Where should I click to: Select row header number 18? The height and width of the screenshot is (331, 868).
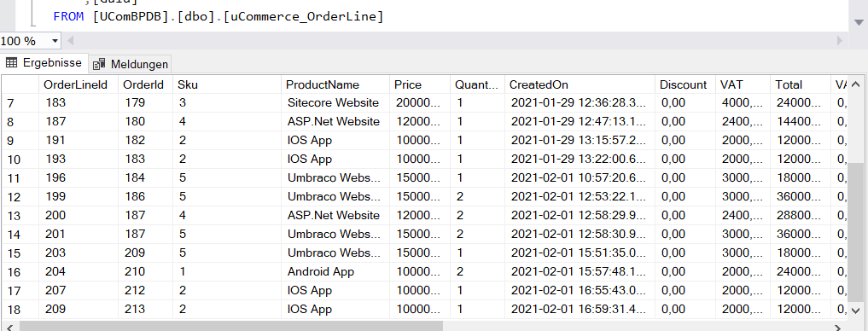[x=20, y=310]
